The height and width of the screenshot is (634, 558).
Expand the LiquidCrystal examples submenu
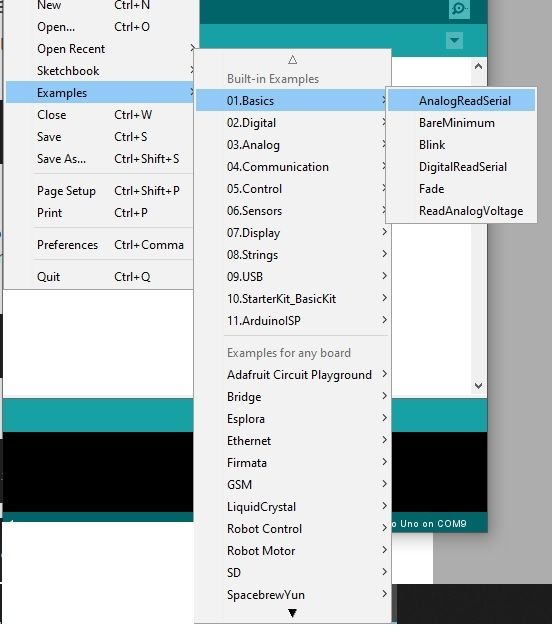293,507
